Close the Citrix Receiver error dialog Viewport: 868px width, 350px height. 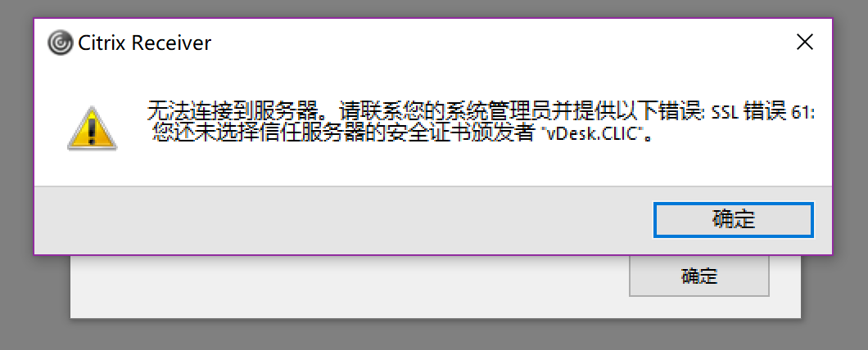pyautogui.click(x=804, y=42)
